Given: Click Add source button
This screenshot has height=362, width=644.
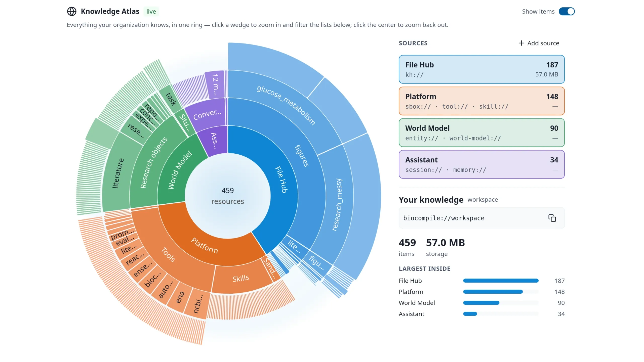Looking at the screenshot, I should pyautogui.click(x=539, y=43).
